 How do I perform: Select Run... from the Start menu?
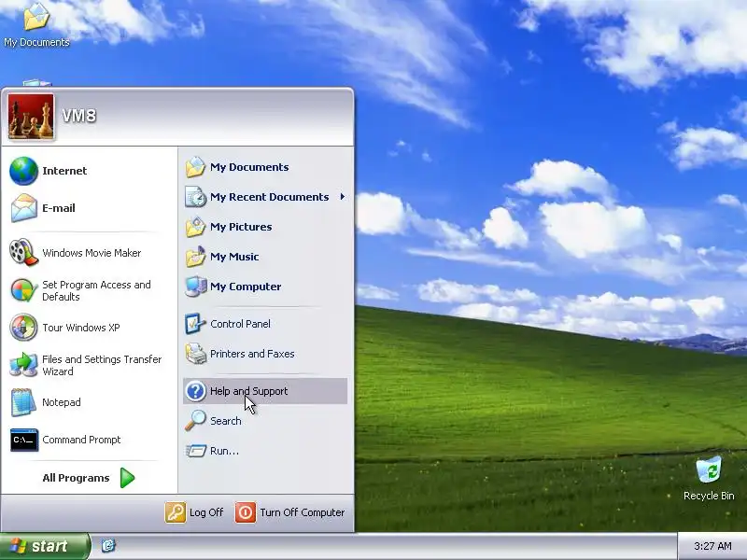265,451
